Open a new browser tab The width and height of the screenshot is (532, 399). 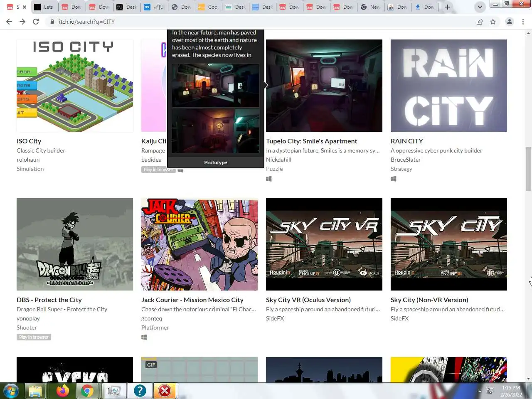pos(448,7)
